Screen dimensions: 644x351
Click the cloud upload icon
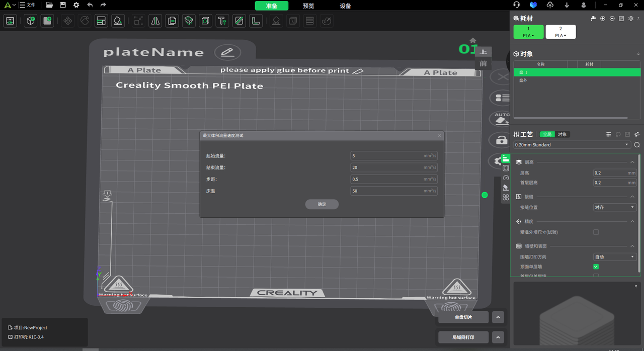[x=550, y=5]
